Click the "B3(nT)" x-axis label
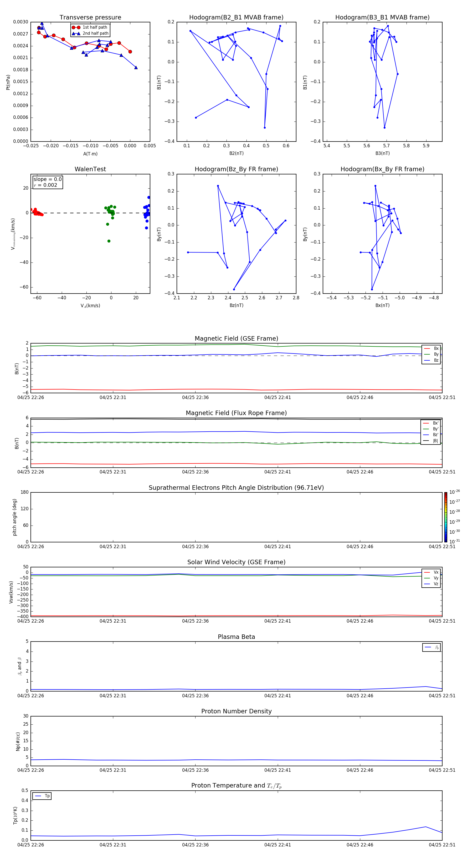The width and height of the screenshot is (473, 868). pyautogui.click(x=382, y=153)
